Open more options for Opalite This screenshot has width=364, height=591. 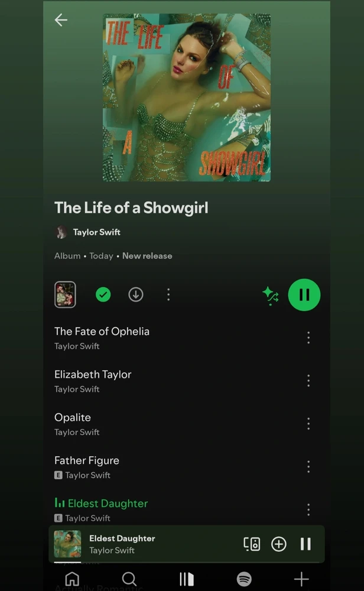(x=308, y=423)
